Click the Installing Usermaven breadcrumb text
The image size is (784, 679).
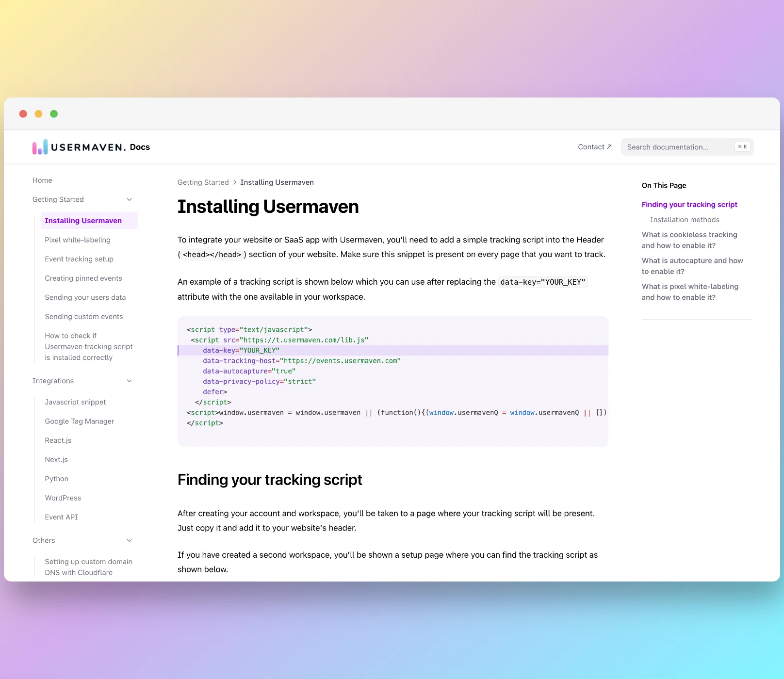tap(277, 182)
